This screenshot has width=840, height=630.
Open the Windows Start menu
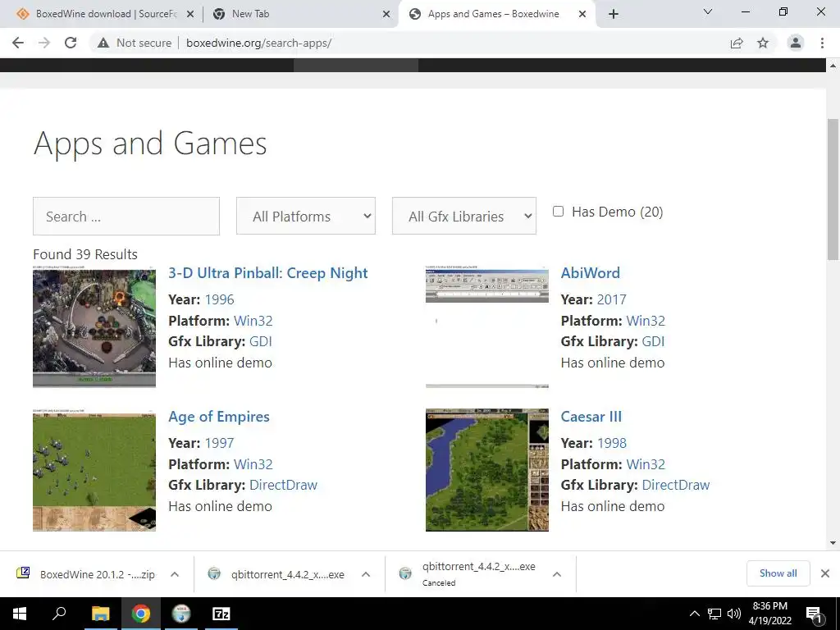click(x=20, y=614)
